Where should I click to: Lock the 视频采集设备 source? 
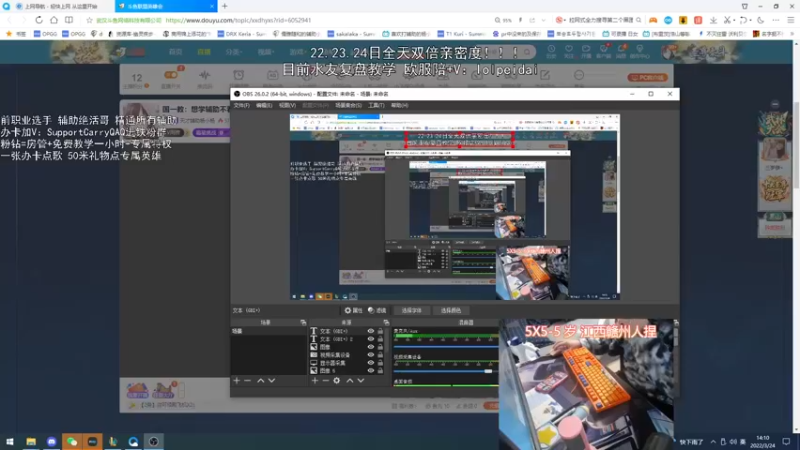tap(380, 355)
